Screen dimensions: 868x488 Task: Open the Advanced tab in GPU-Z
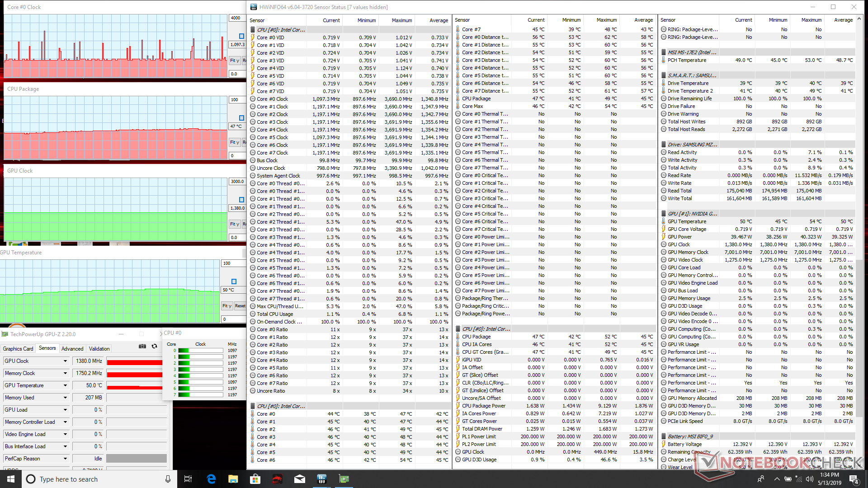72,349
